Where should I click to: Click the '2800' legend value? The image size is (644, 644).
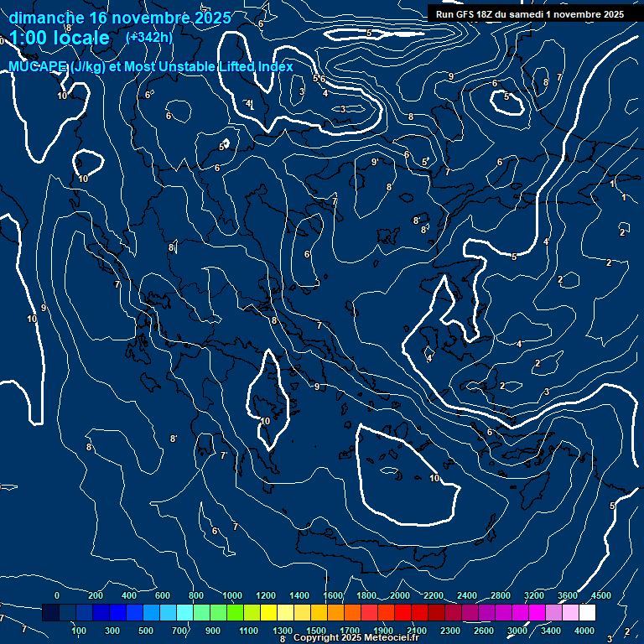click(501, 595)
